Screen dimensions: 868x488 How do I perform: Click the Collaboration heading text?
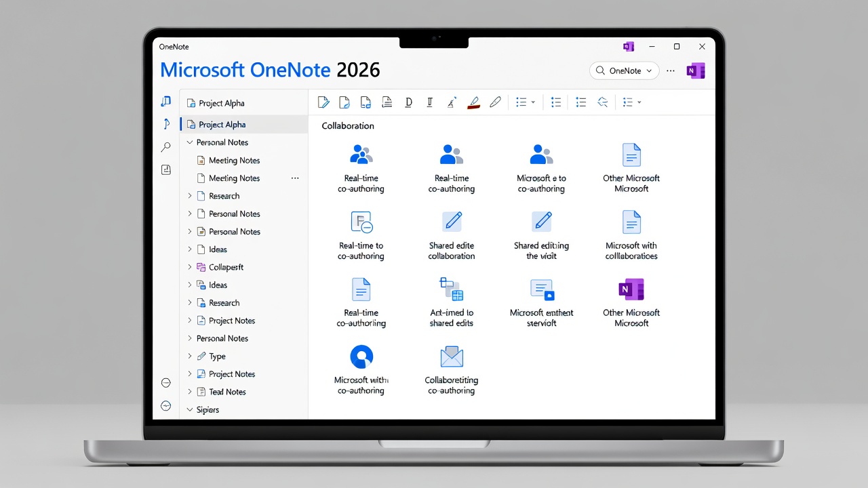(x=348, y=126)
